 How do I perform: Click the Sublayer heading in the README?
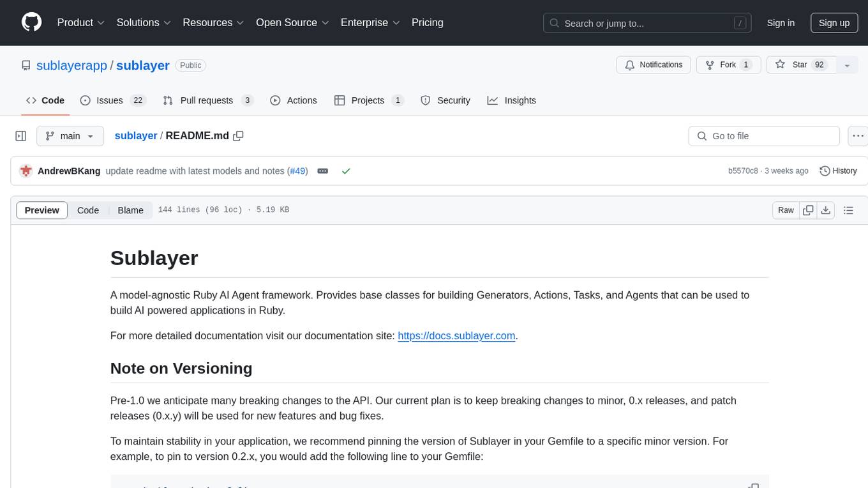[x=154, y=258]
